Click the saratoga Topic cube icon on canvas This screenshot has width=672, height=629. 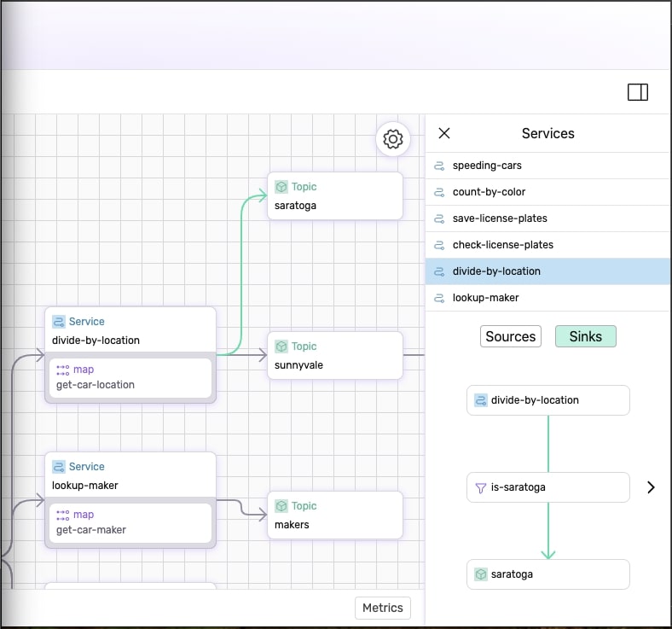pyautogui.click(x=281, y=187)
